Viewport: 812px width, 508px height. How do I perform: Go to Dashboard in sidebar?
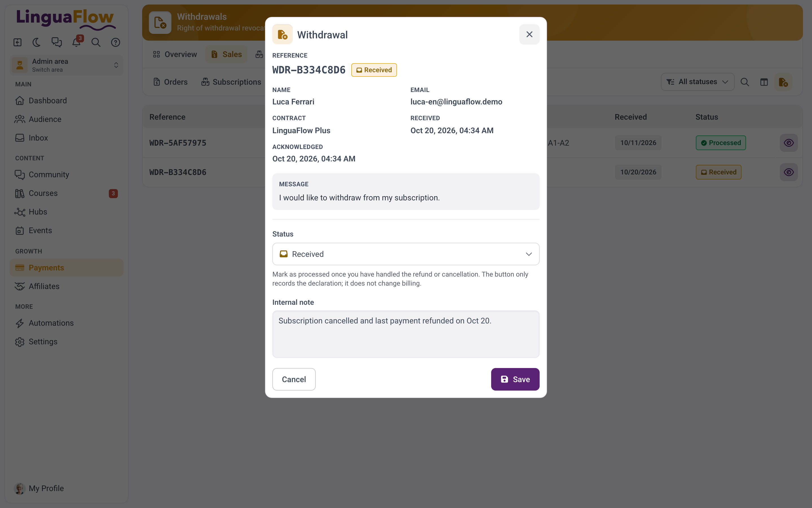[67, 100]
